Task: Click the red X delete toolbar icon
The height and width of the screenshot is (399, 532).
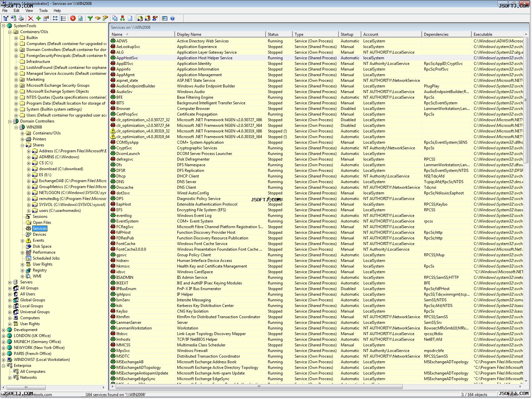Action: coord(30,19)
